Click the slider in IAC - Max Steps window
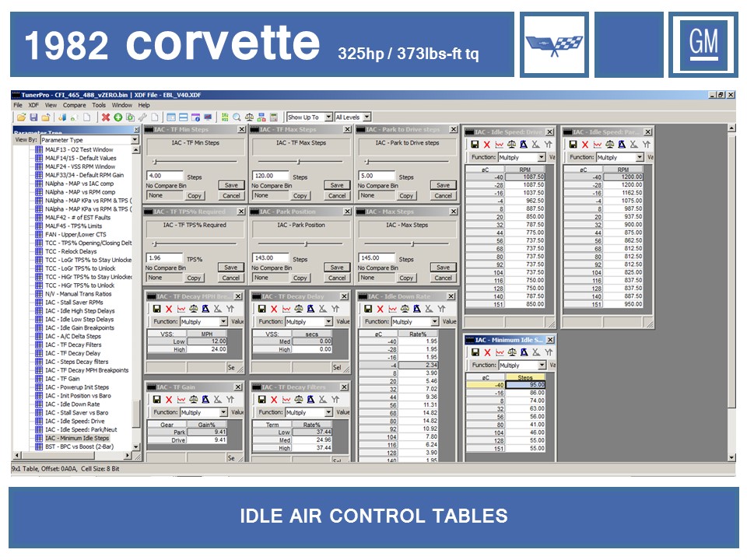This screenshot has width=747, height=560. click(412, 243)
